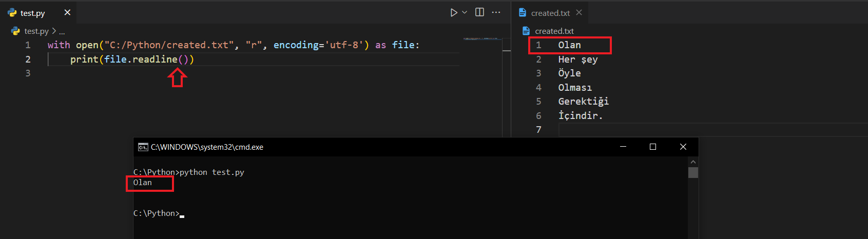Switch to the test.py tab
868x239 pixels.
32,13
